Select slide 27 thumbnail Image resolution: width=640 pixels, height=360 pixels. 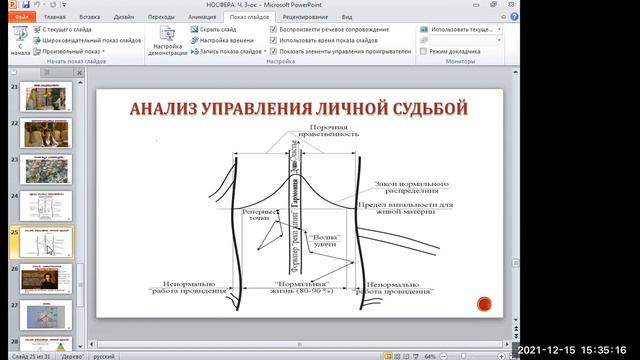click(46, 315)
